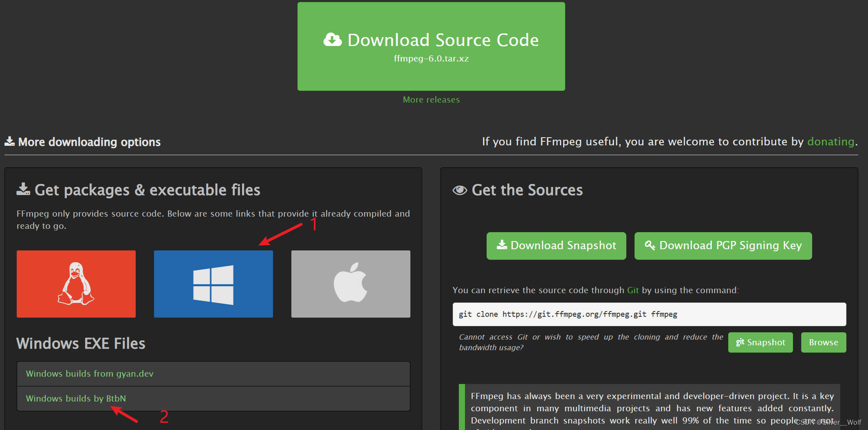This screenshot has width=868, height=430.
Task: Click the 'Cannot access Git' italic note
Action: click(591, 342)
